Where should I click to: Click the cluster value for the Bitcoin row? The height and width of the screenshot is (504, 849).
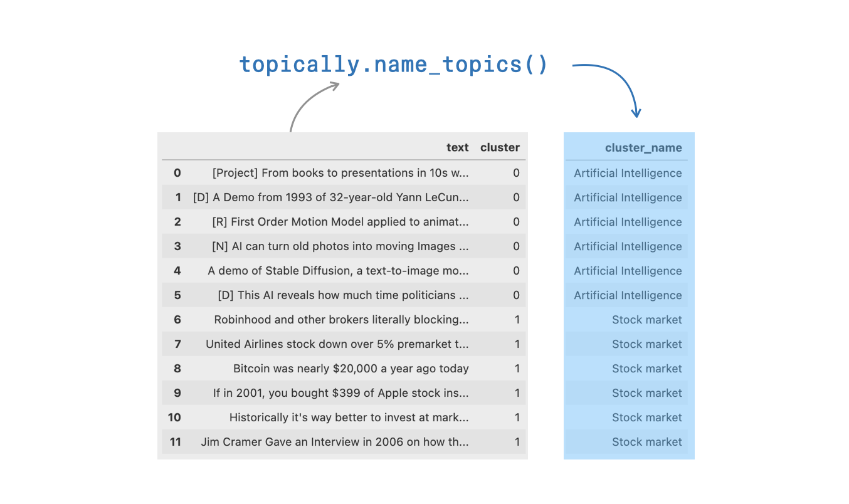pyautogui.click(x=517, y=369)
